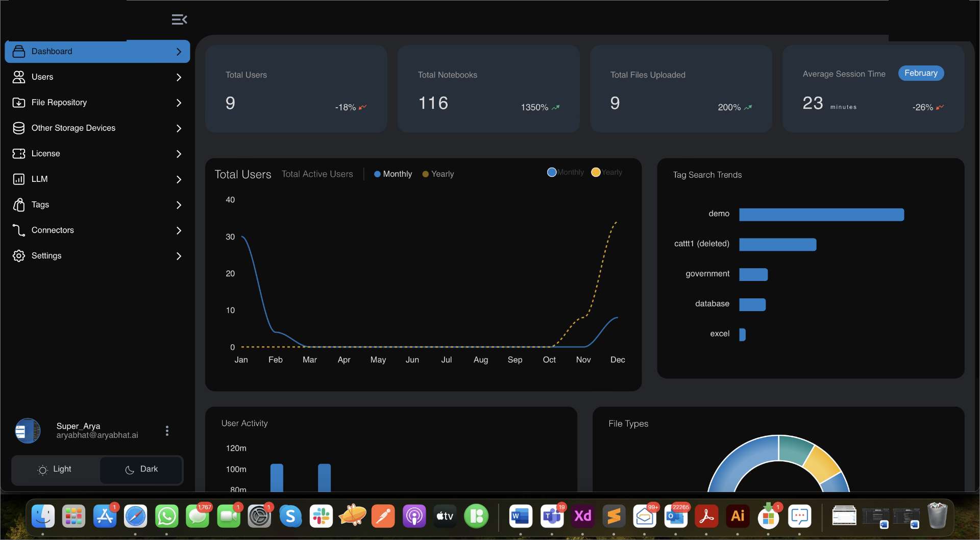This screenshot has height=540, width=980.
Task: Switch to the Total Users tab
Action: pos(243,174)
